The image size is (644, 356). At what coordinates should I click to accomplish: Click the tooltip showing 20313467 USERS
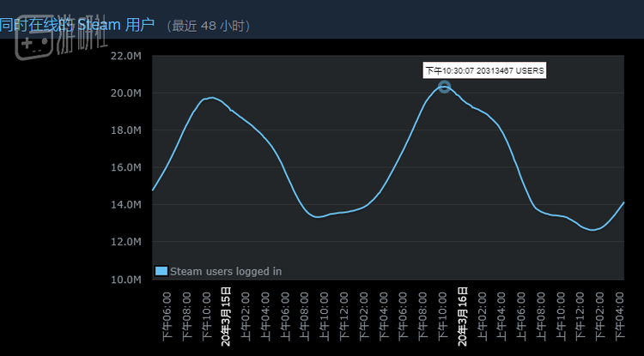[x=484, y=70]
